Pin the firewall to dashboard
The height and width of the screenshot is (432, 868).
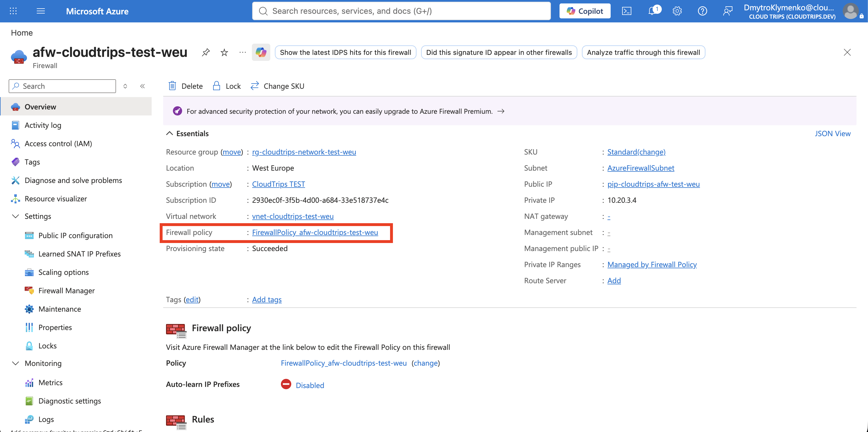coord(206,52)
